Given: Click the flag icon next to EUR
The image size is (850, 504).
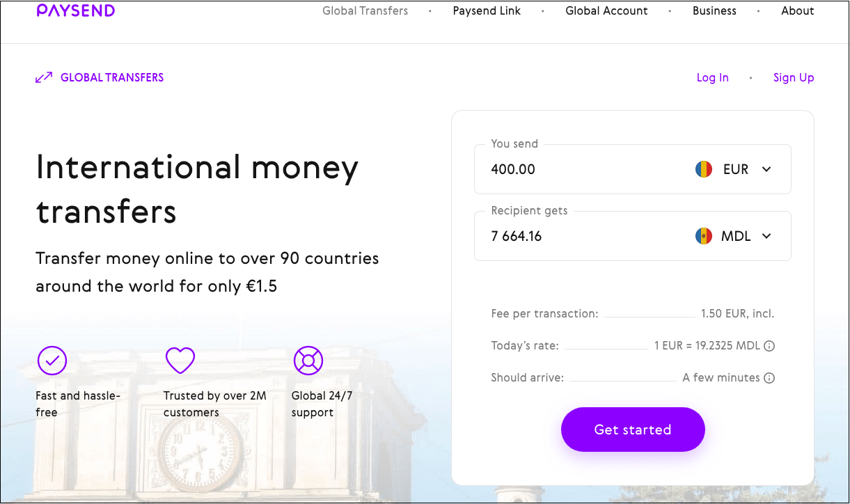Looking at the screenshot, I should [x=704, y=169].
